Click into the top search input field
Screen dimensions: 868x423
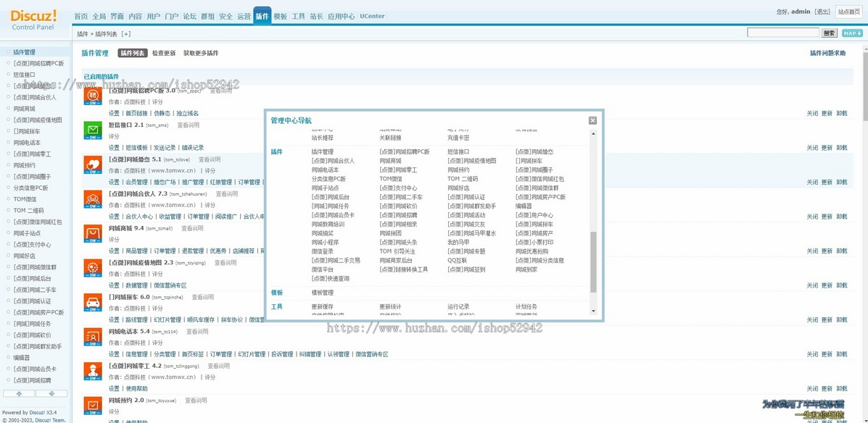click(x=782, y=33)
